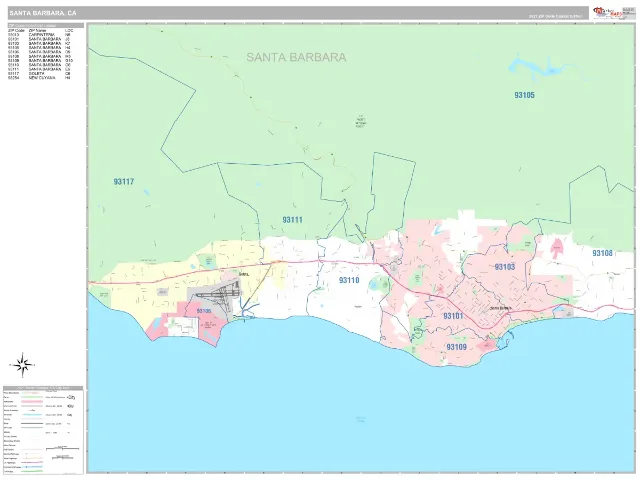Select ZIP code label 93106
Screen dimensions: 640x480
pyautogui.click(x=204, y=311)
